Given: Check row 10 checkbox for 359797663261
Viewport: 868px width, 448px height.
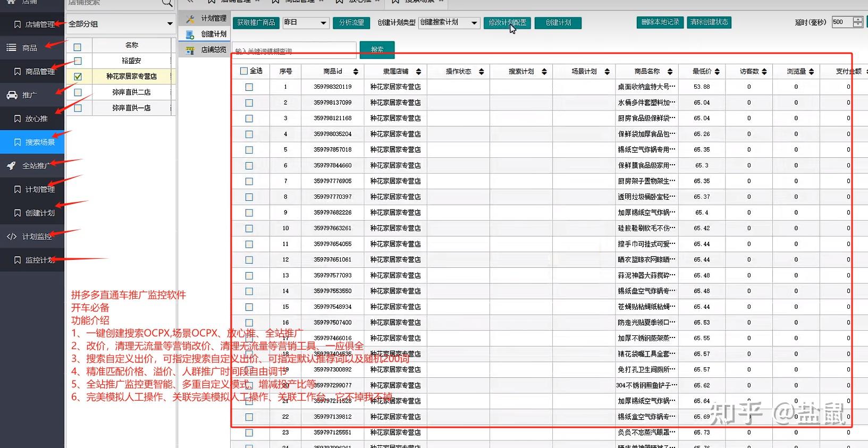Looking at the screenshot, I should point(249,229).
